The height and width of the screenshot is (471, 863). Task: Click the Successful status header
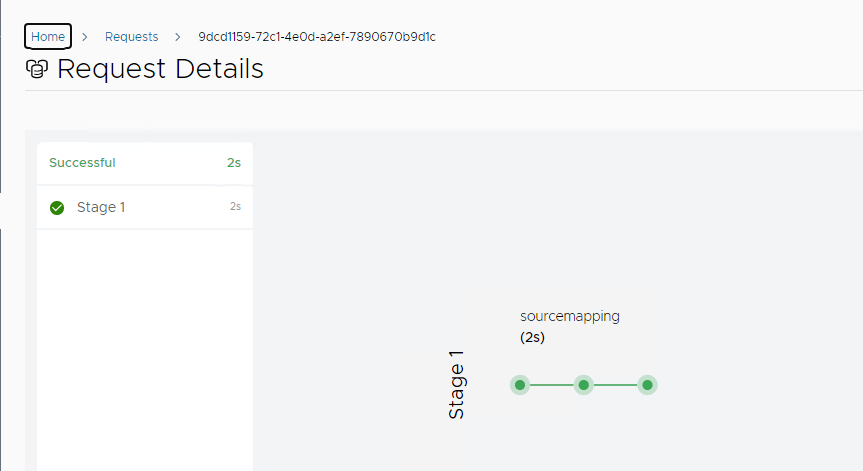coord(82,163)
